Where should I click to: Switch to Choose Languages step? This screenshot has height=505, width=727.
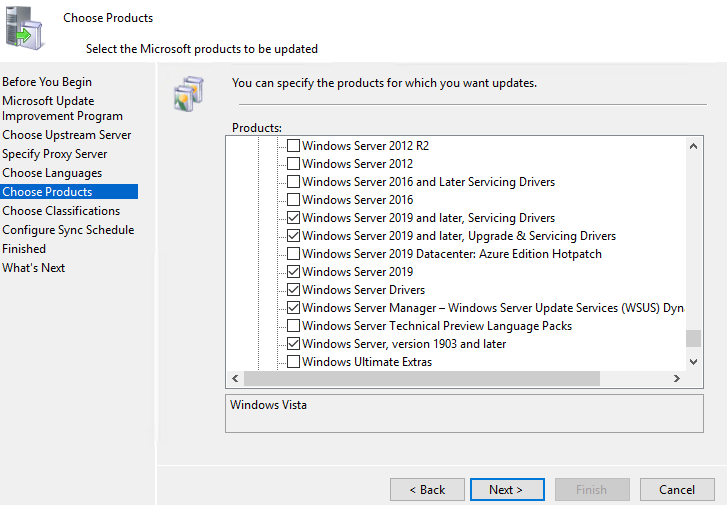[52, 173]
